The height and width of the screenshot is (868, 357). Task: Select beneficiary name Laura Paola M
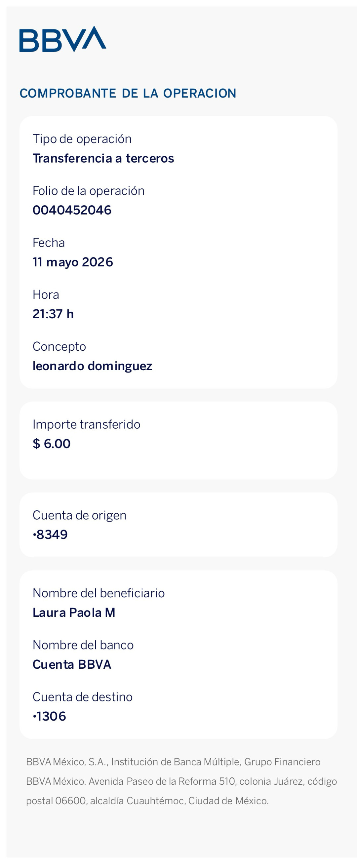[x=74, y=612]
